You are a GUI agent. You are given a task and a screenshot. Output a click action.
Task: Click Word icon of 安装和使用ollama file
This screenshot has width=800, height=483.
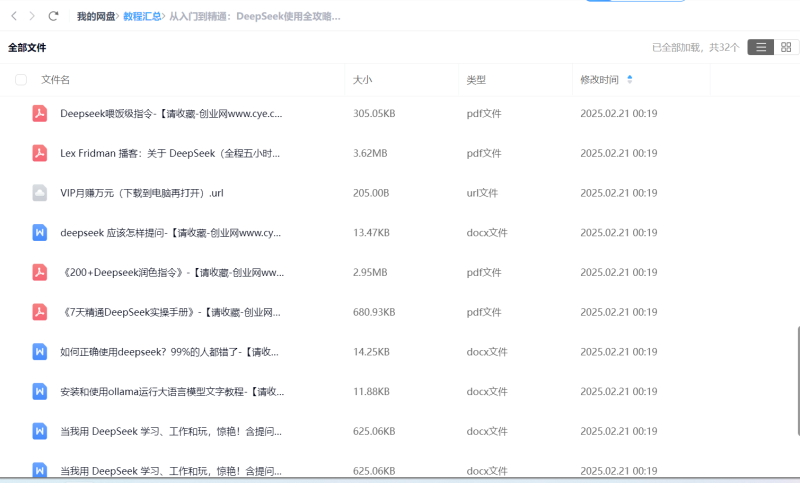point(40,392)
